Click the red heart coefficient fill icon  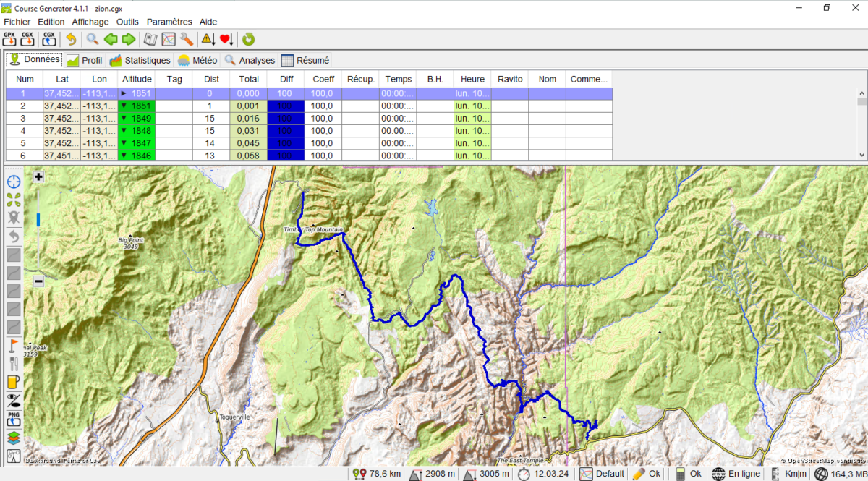(x=227, y=39)
